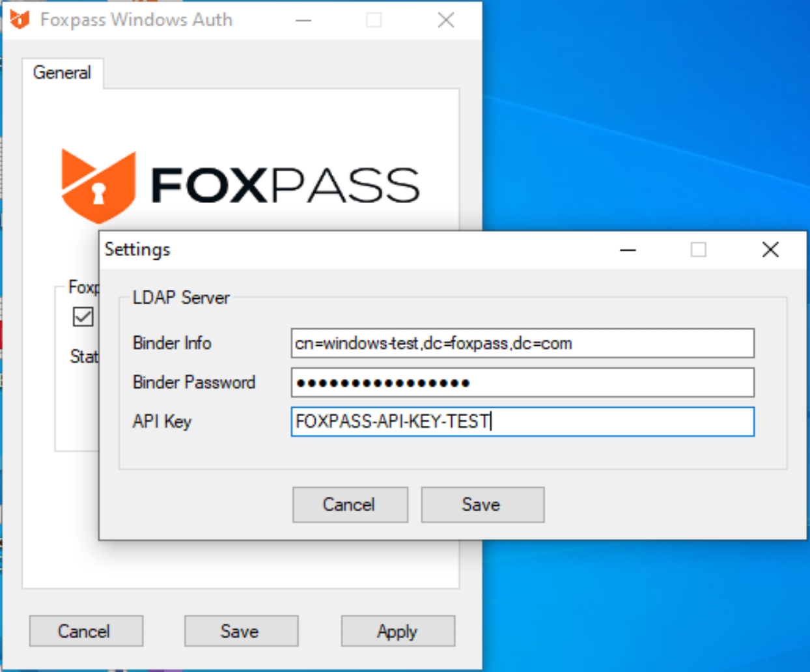This screenshot has width=810, height=672.
Task: Close the Settings dialog window
Action: tap(770, 250)
